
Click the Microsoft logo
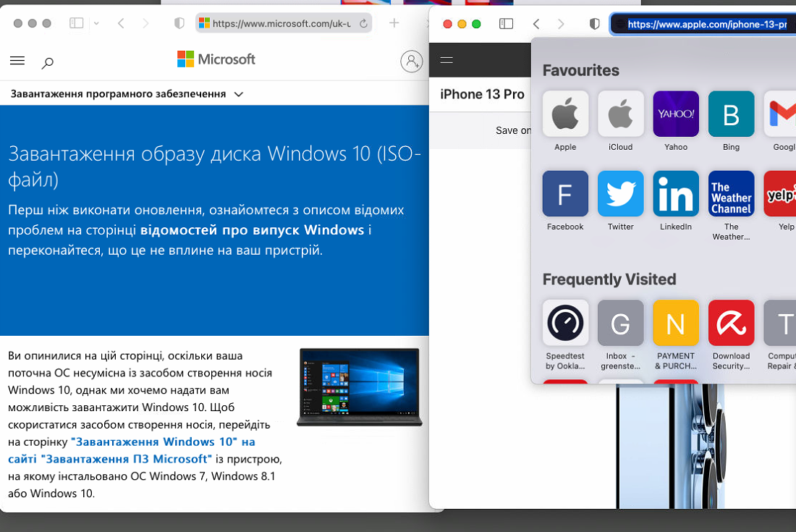tap(216, 59)
